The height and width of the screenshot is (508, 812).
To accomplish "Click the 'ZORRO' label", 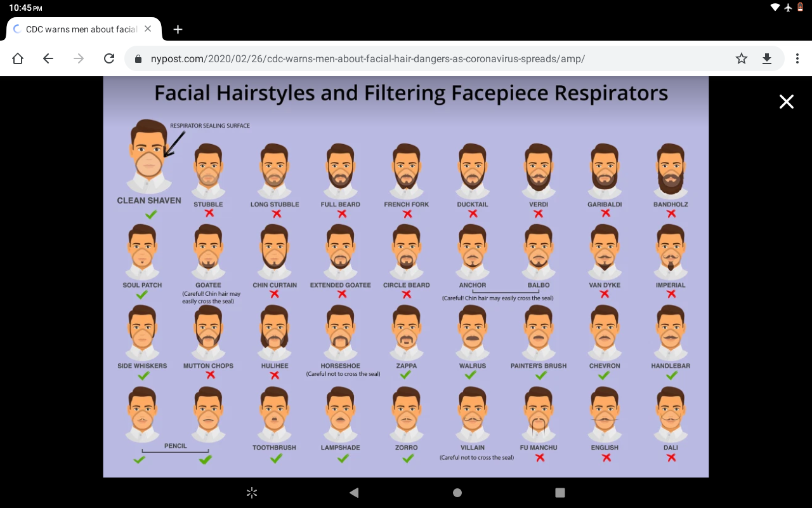I will tap(407, 448).
